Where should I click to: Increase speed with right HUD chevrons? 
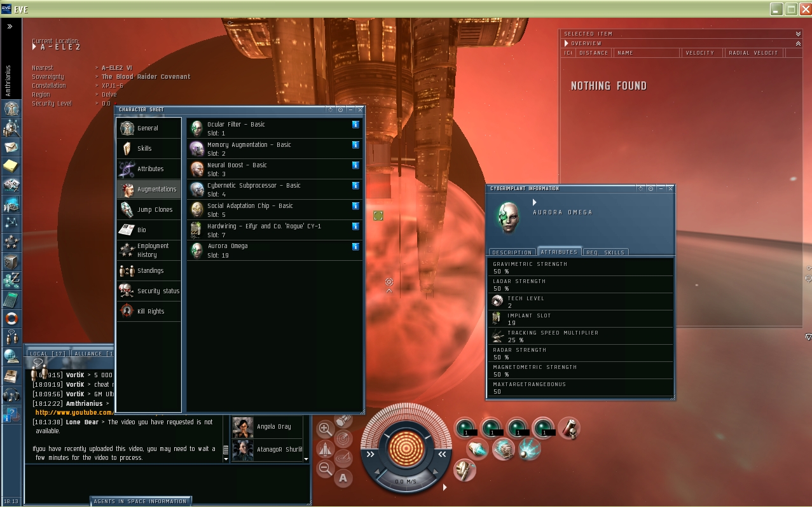[x=441, y=454]
